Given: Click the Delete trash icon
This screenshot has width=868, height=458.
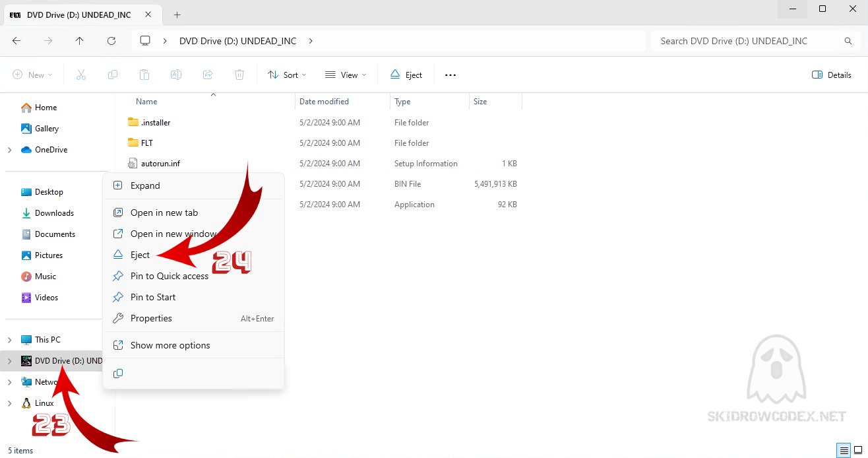Looking at the screenshot, I should 239,75.
